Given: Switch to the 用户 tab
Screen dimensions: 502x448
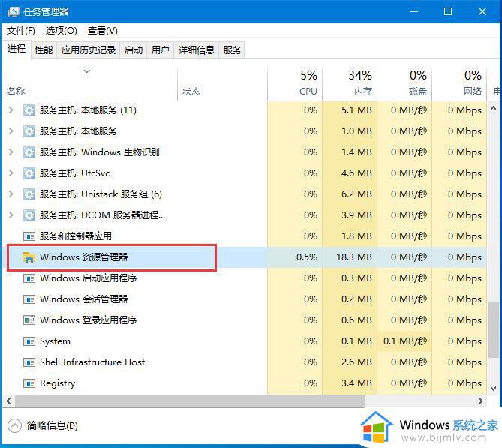Looking at the screenshot, I should [x=161, y=50].
